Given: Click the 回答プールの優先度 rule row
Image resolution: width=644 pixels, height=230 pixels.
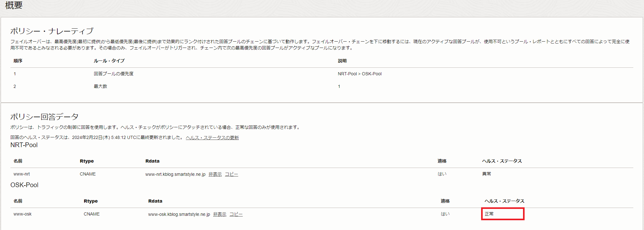Looking at the screenshot, I should click(322, 74).
